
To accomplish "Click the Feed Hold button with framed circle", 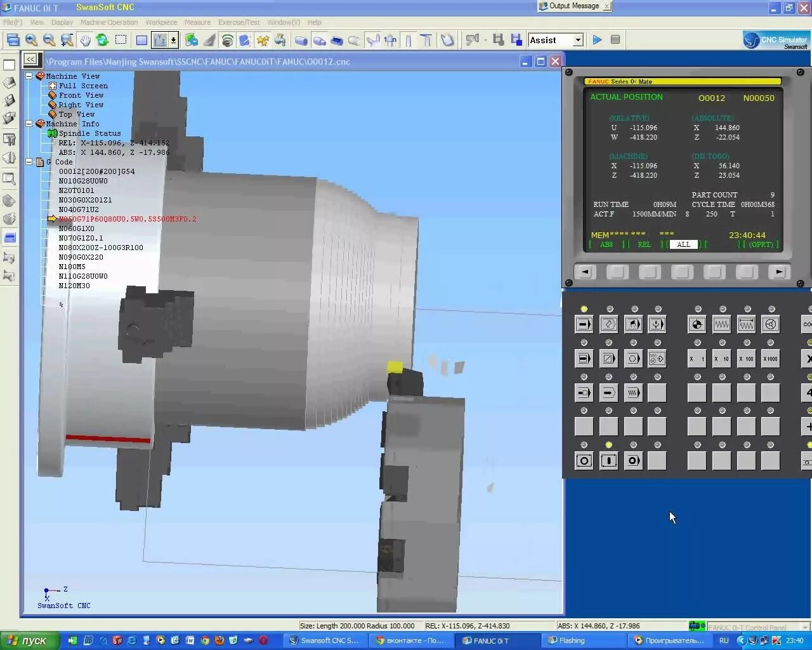I will (584, 461).
